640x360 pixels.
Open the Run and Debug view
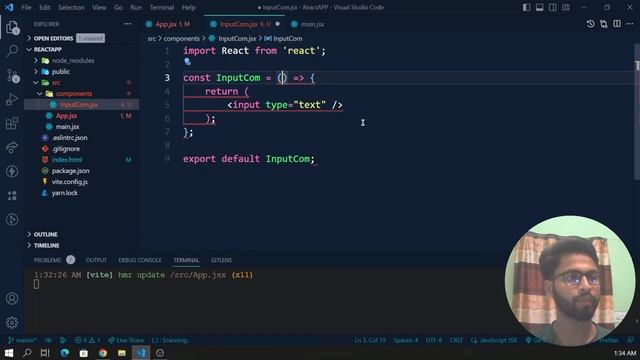coord(12,99)
